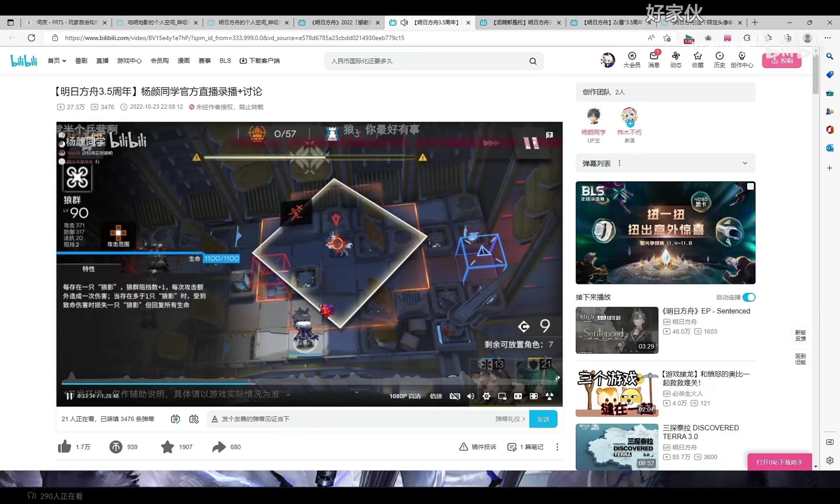Share the video with arrow icon

pyautogui.click(x=219, y=447)
